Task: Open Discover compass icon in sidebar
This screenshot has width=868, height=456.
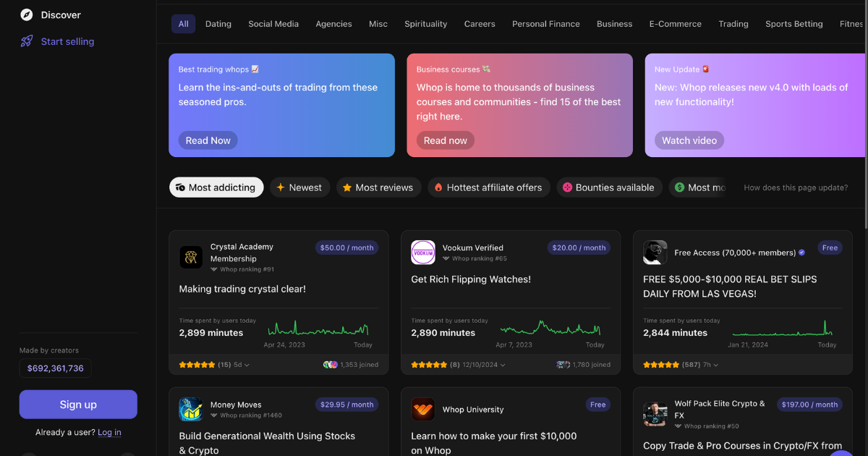Action: 27,14
